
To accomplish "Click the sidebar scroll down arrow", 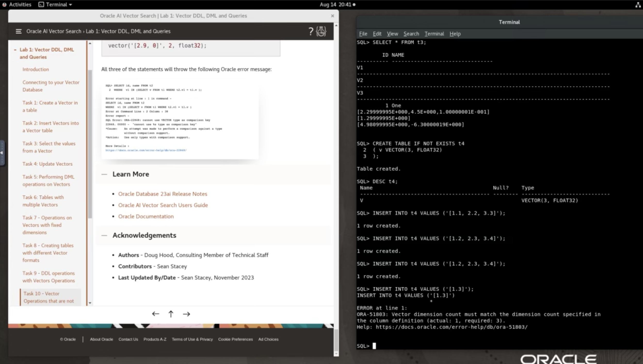I will 90,303.
